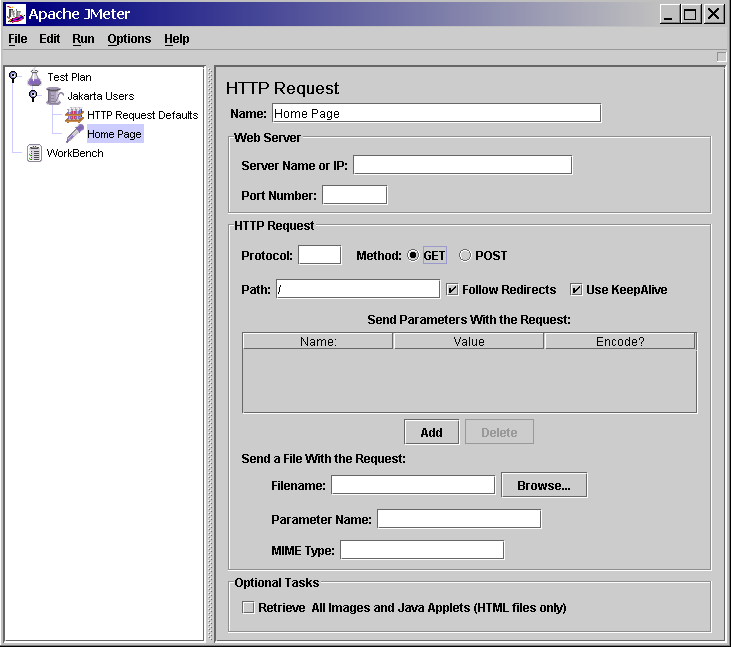Click the Add parameter button

(432, 433)
